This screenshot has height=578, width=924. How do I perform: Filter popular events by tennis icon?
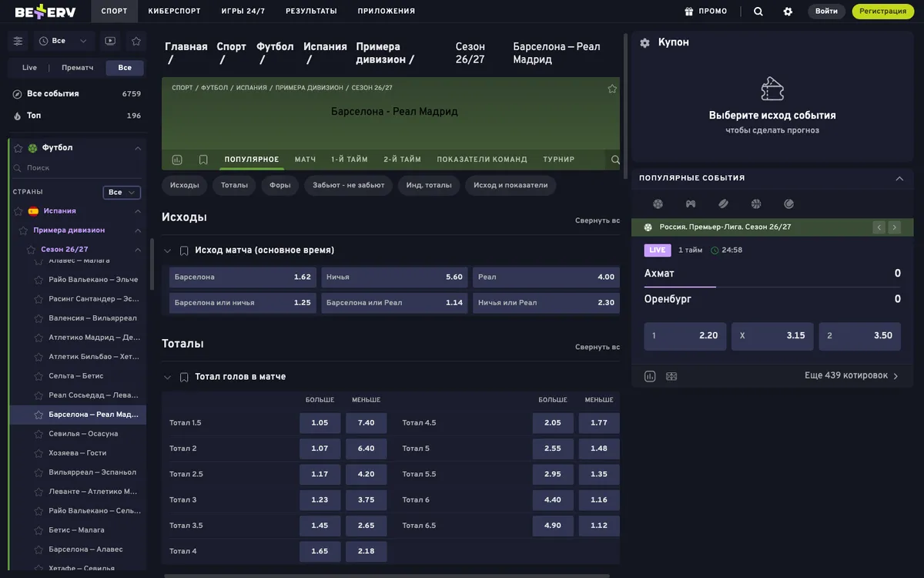789,204
